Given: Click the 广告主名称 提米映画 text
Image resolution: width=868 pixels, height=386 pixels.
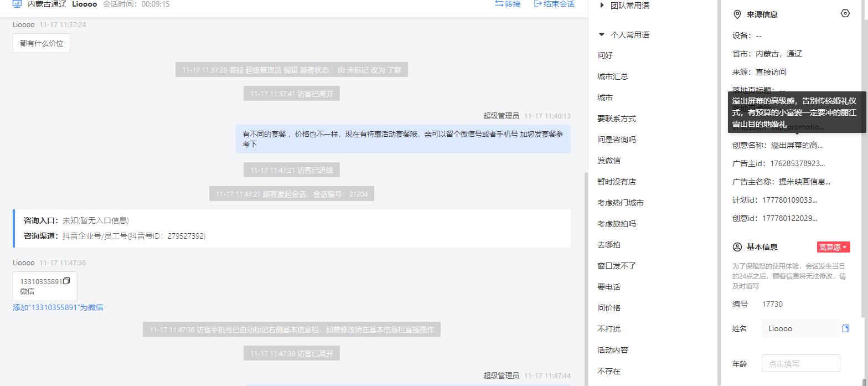Looking at the screenshot, I should pyautogui.click(x=805, y=182).
